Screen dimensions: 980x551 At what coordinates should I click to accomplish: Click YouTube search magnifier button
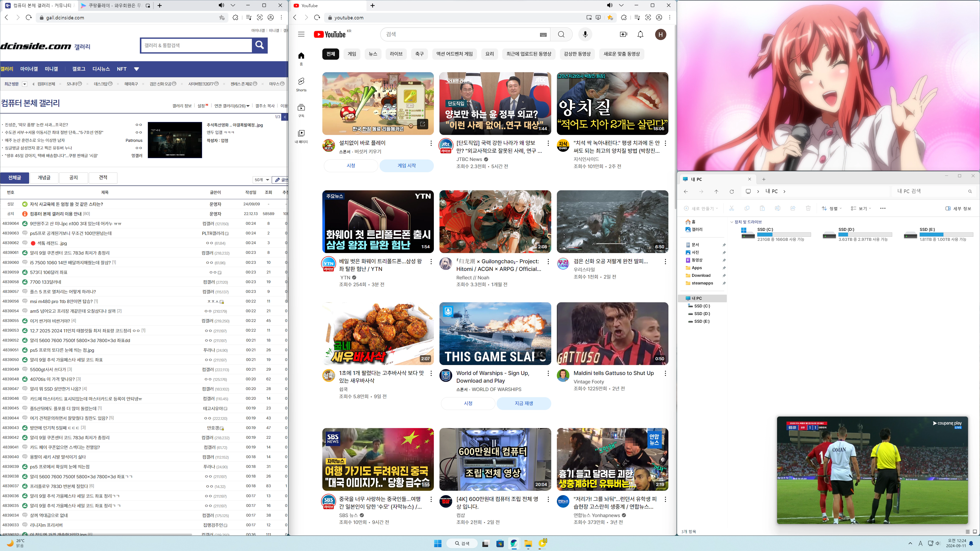point(561,34)
